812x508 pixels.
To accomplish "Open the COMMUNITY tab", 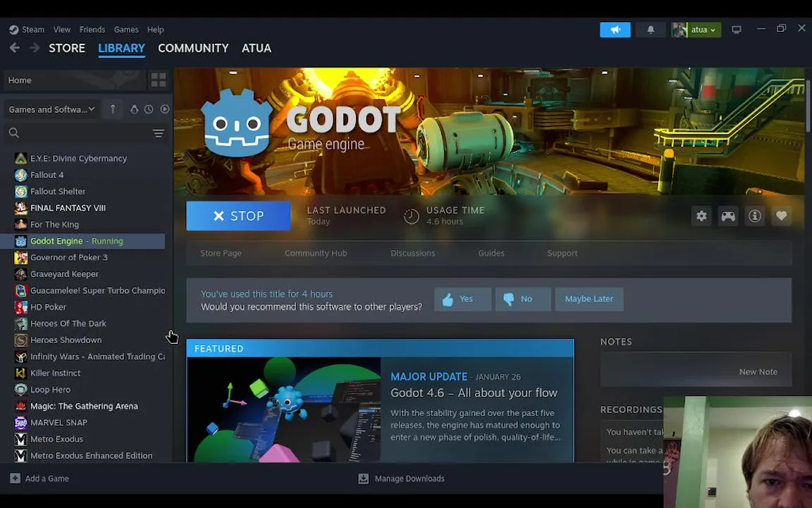I will click(193, 48).
